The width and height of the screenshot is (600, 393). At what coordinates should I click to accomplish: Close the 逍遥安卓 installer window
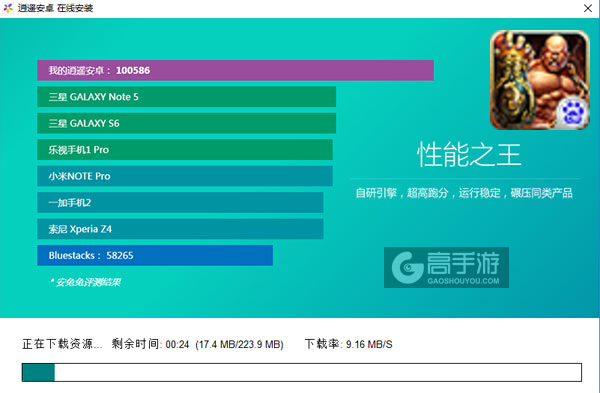tap(588, 8)
